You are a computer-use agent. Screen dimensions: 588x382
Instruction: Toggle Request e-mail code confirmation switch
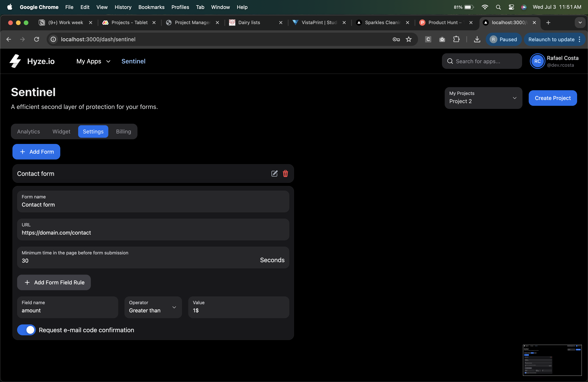tap(26, 330)
